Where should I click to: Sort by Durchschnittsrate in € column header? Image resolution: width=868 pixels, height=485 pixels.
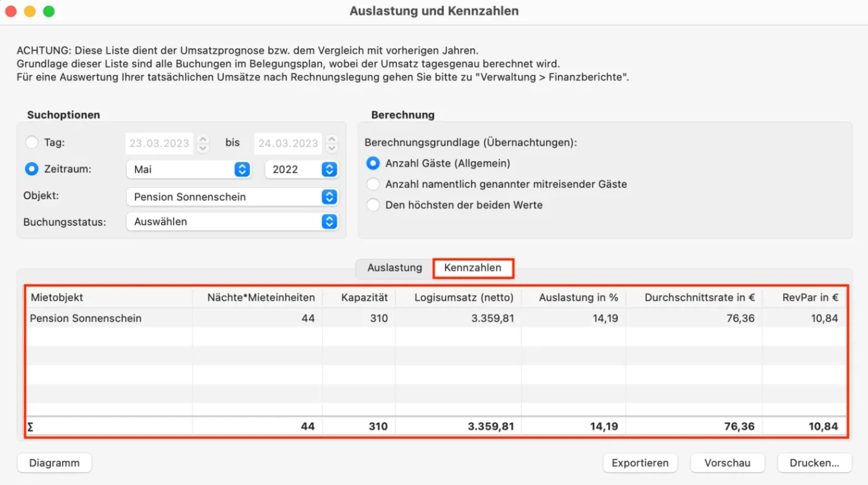(694, 298)
